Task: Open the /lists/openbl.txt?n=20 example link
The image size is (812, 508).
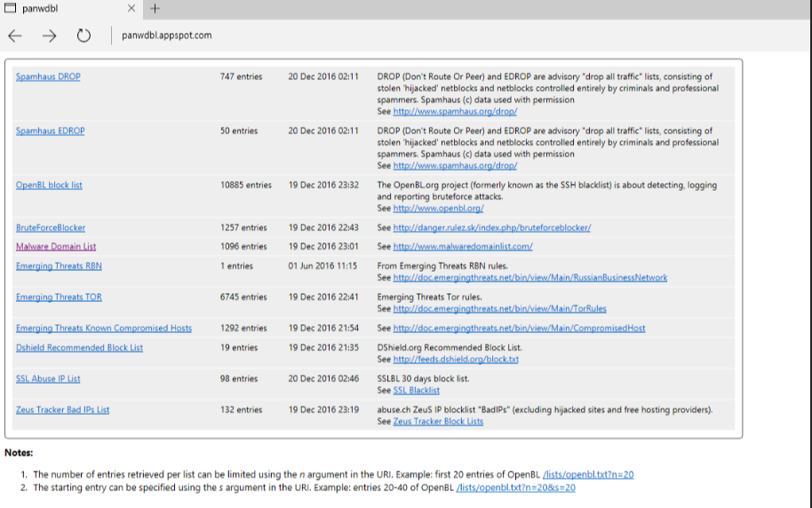Action: pyautogui.click(x=588, y=475)
